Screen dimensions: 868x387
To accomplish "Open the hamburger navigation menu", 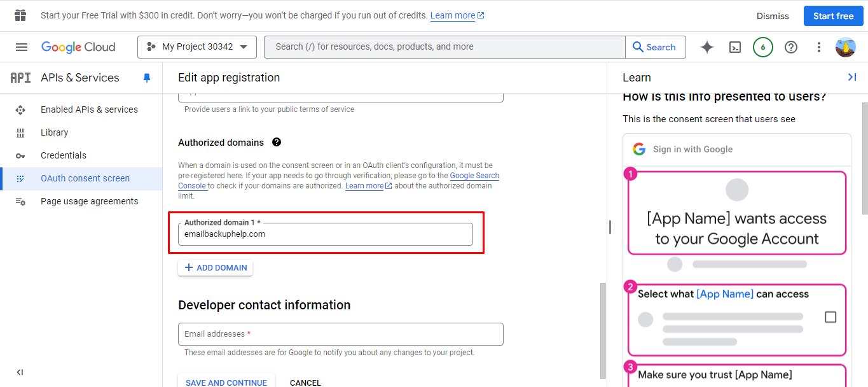I will (22, 47).
